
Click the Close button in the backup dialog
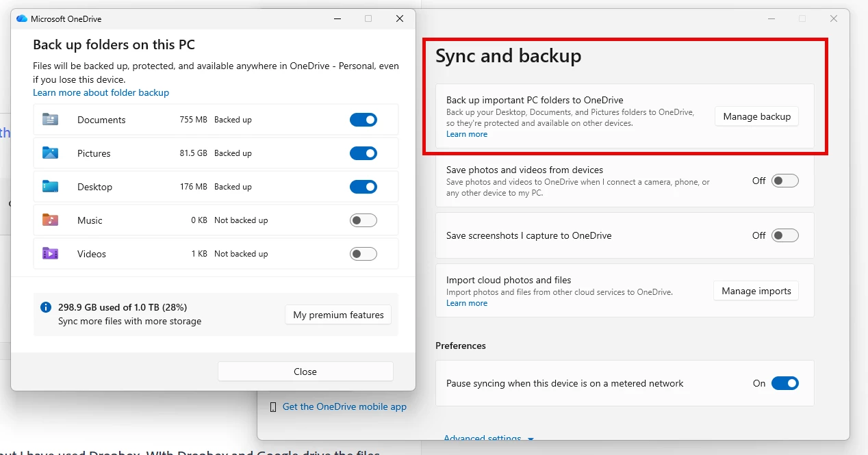click(x=305, y=372)
